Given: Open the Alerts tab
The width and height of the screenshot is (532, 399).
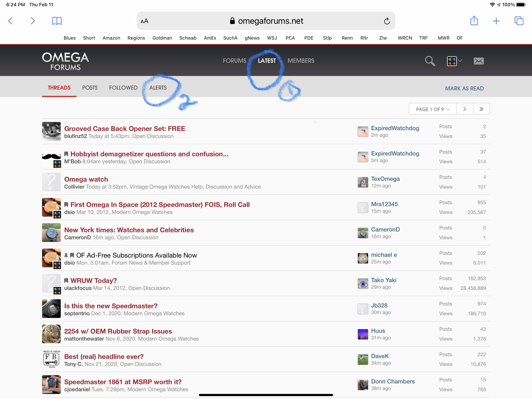Looking at the screenshot, I should coord(158,88).
